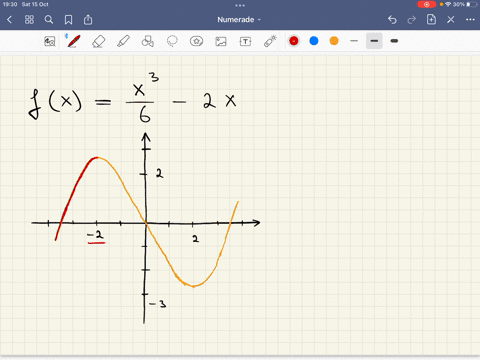Select the Shapes tool

click(x=147, y=41)
